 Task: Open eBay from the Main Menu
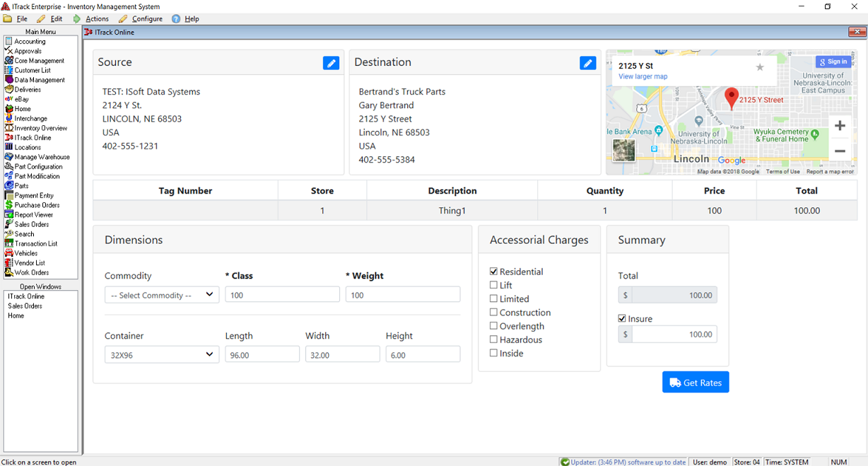pos(22,100)
